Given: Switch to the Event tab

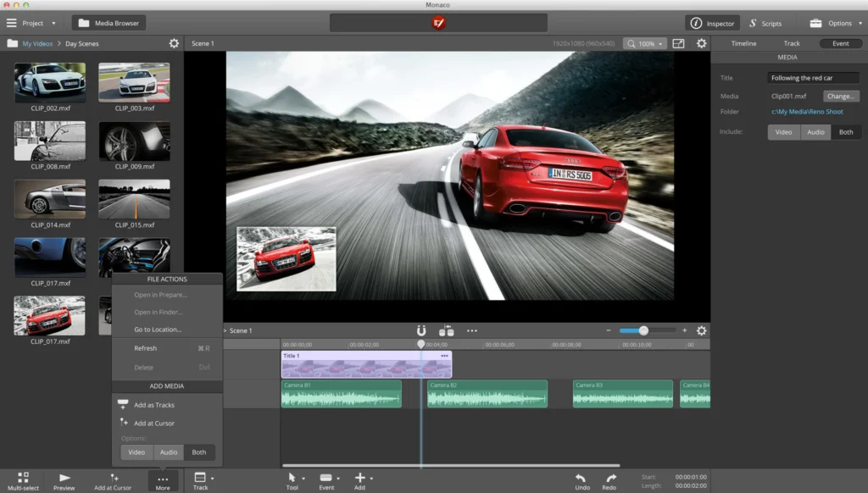Looking at the screenshot, I should tap(840, 43).
